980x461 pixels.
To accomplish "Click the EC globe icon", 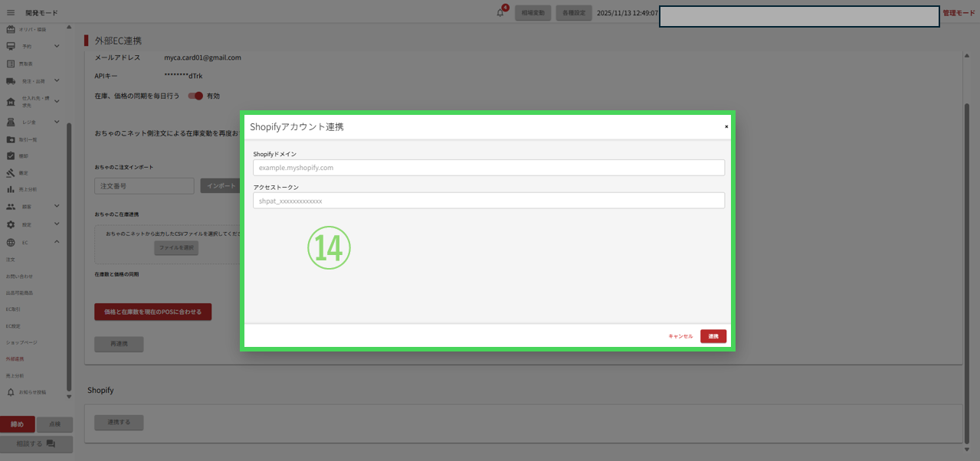I will 11,243.
